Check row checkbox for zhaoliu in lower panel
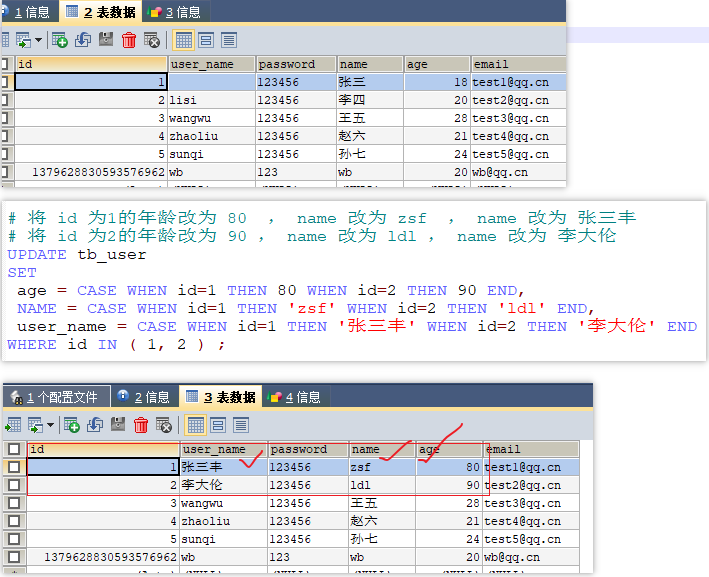This screenshot has height=577, width=709. pos(14,521)
